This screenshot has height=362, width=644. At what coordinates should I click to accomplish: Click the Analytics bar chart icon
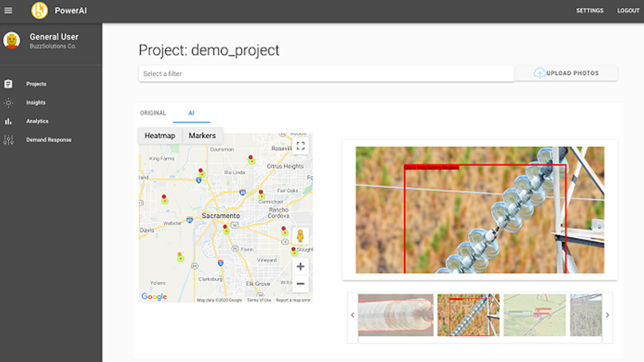(9, 122)
